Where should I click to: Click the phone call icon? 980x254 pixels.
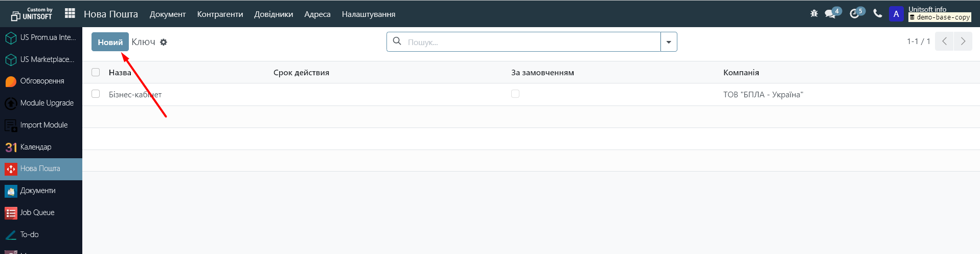tap(878, 14)
